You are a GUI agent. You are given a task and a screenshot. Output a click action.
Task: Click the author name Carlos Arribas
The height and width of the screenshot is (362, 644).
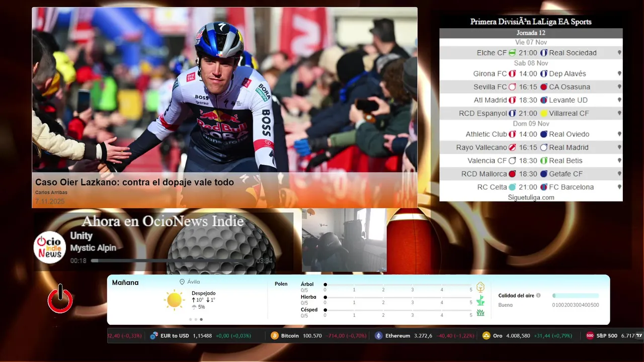tap(51, 193)
